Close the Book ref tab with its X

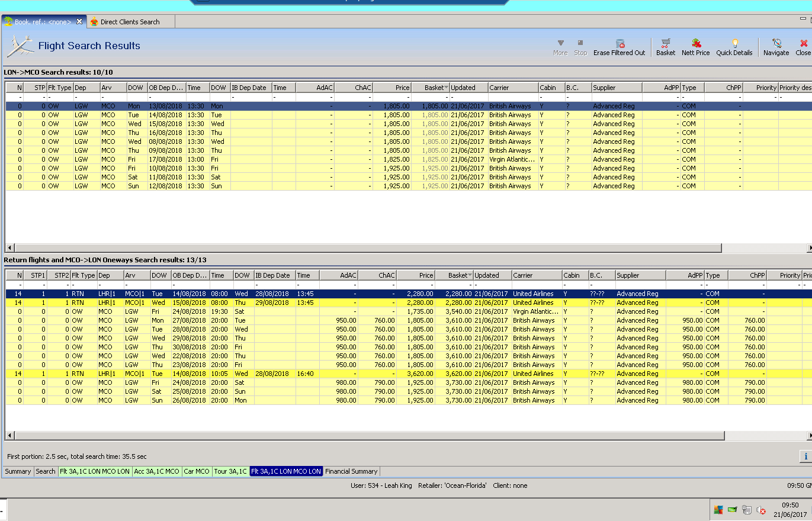tap(79, 22)
